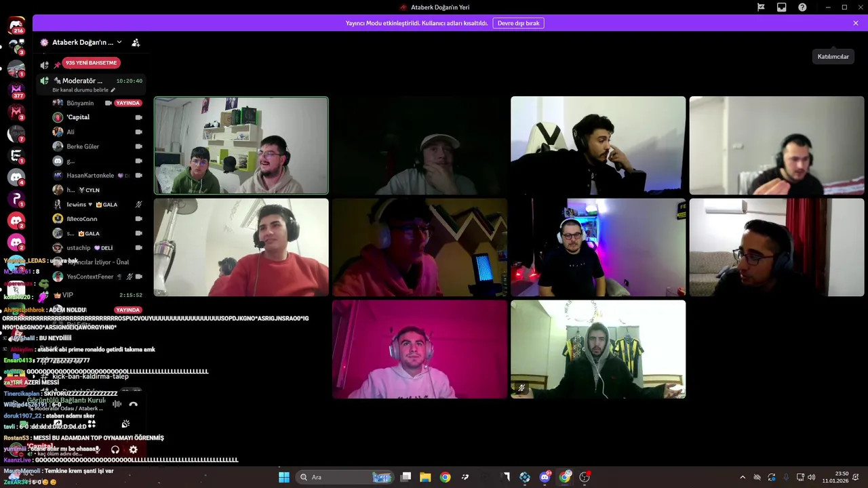Image resolution: width=868 pixels, height=488 pixels.
Task: Open kick-ban-kaldirma-talep text channel
Action: pos(91,376)
